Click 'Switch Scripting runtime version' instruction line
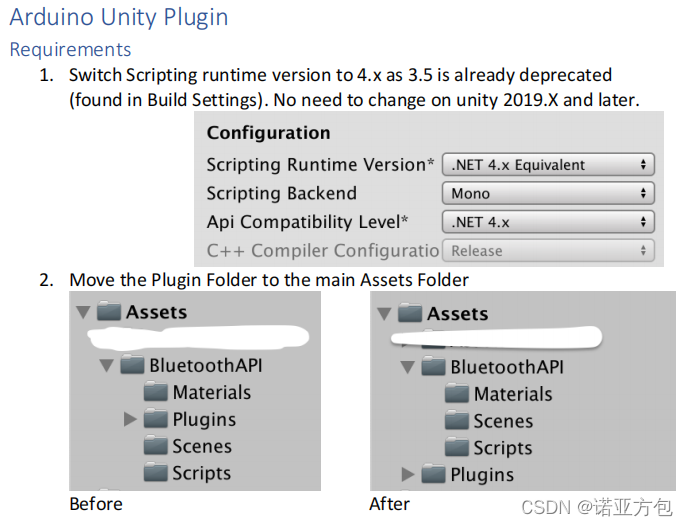 coord(340,75)
